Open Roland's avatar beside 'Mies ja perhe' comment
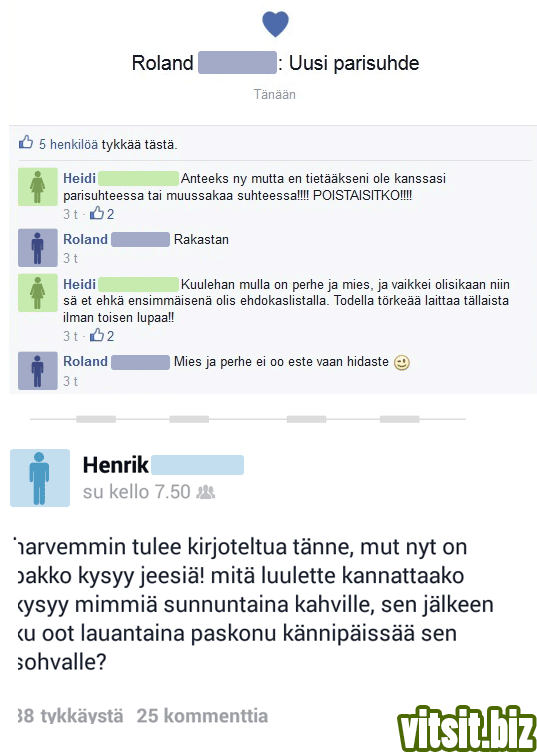Screen dimensions: 537x754 37,370
